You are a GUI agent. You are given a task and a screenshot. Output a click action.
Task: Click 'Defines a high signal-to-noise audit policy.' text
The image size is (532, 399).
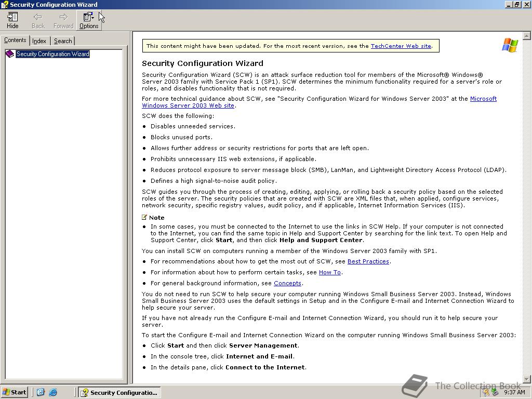click(x=214, y=180)
